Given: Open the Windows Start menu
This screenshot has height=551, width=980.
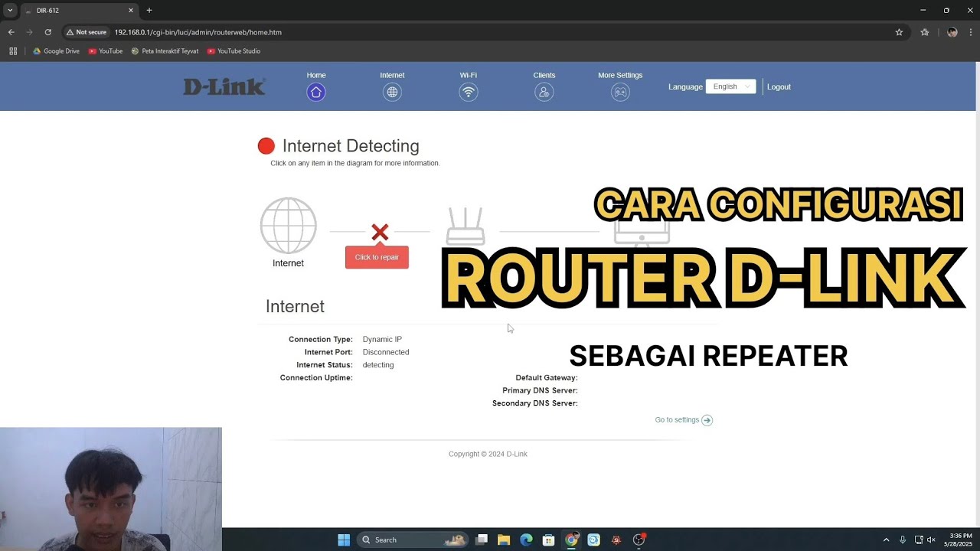Looking at the screenshot, I should (344, 540).
